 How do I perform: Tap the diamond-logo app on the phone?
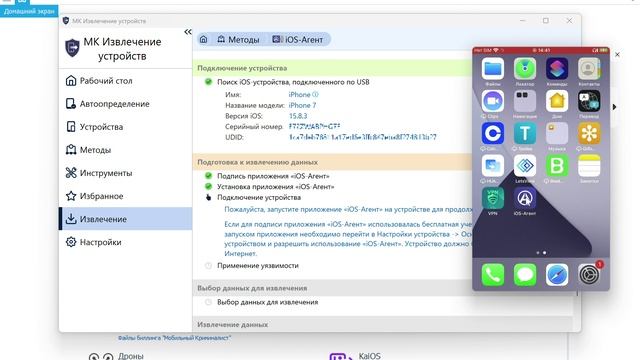tap(525, 166)
